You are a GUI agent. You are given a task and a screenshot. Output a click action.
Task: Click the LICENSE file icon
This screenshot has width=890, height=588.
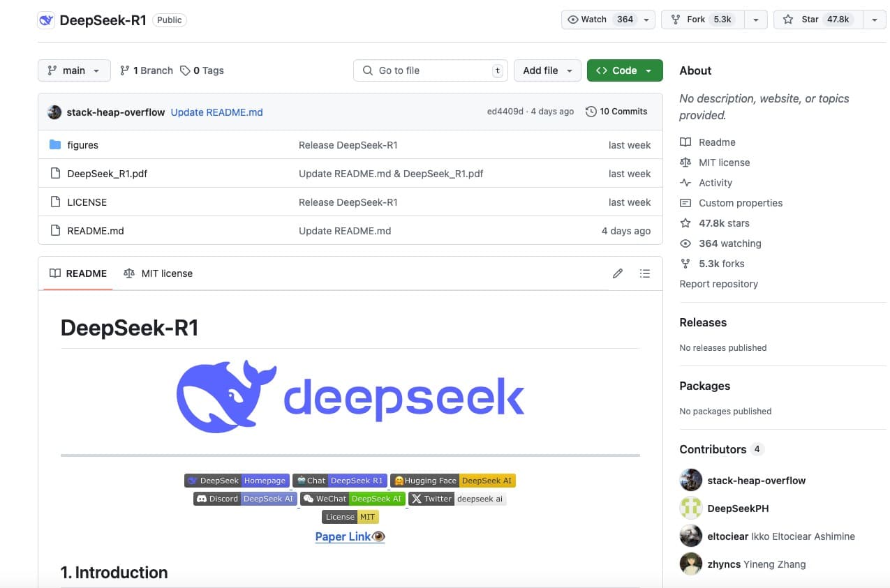(55, 202)
